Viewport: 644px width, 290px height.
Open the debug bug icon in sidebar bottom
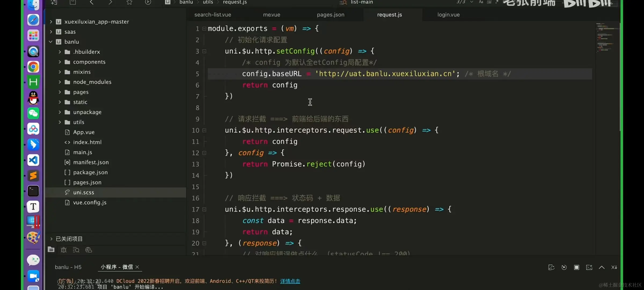tap(64, 250)
